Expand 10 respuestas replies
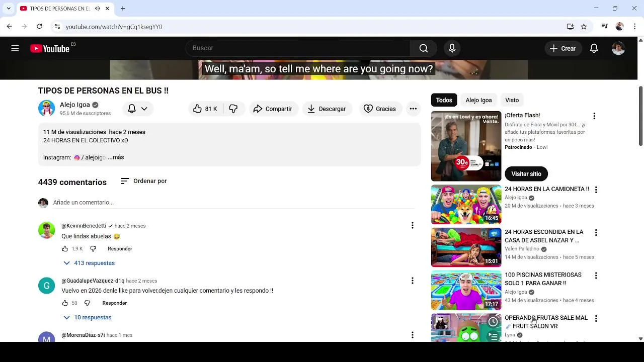Screen dimensions: 644x362 coord(88,317)
